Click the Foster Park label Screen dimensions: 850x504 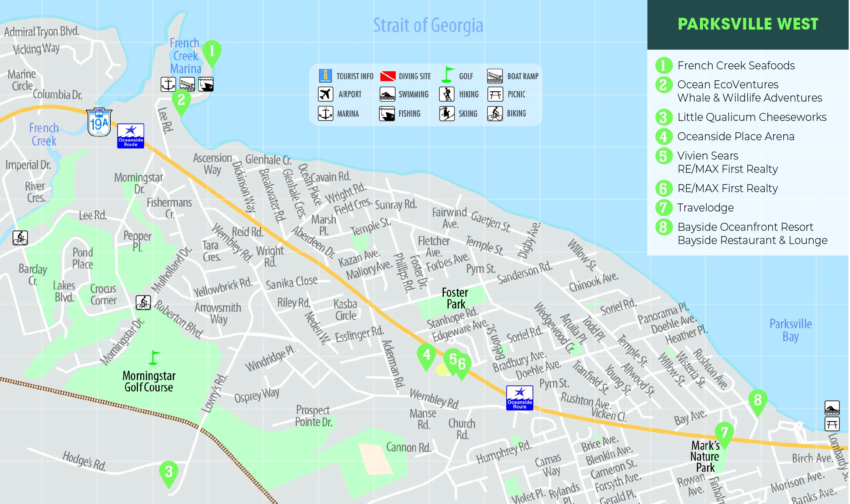pos(455,298)
